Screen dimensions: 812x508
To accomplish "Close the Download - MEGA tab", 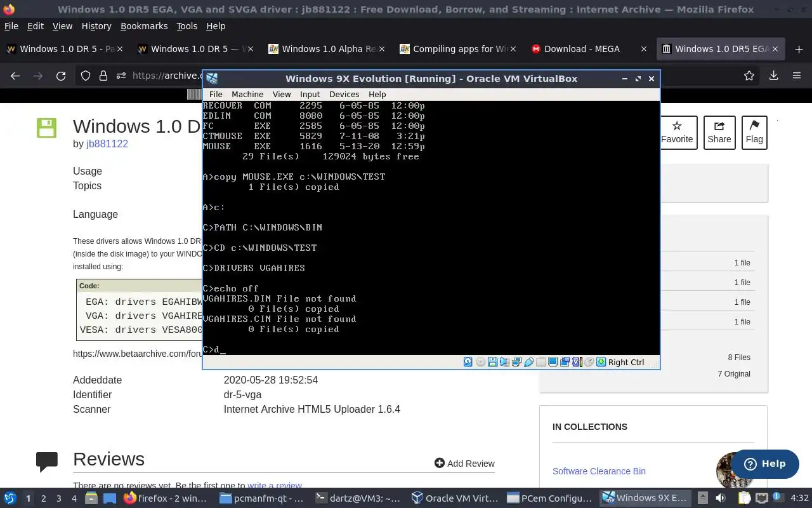I will [644, 49].
